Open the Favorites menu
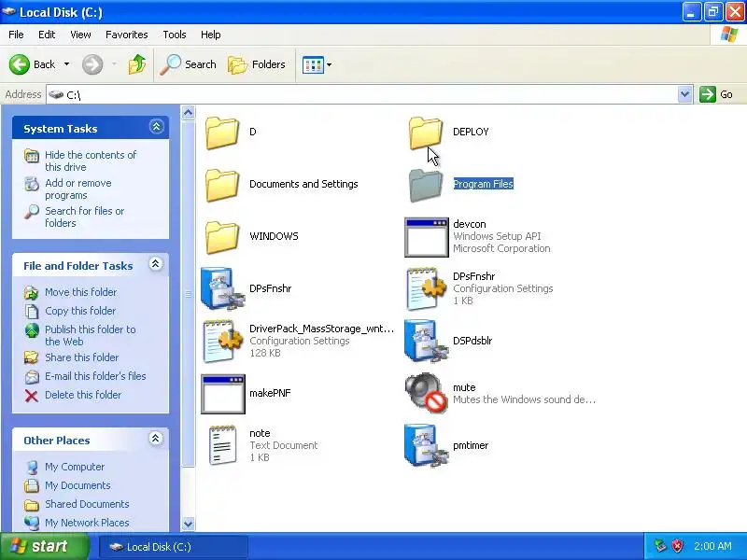 coord(127,35)
